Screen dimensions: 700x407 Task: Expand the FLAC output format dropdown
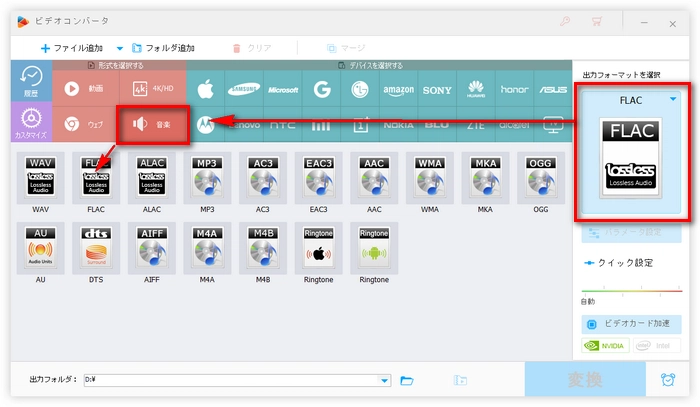pyautogui.click(x=673, y=99)
